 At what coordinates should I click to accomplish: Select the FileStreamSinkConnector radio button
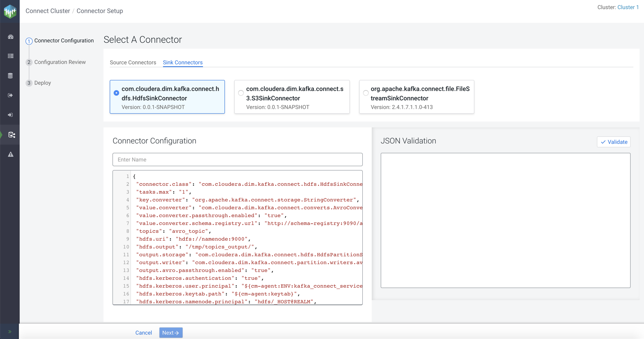coord(365,93)
